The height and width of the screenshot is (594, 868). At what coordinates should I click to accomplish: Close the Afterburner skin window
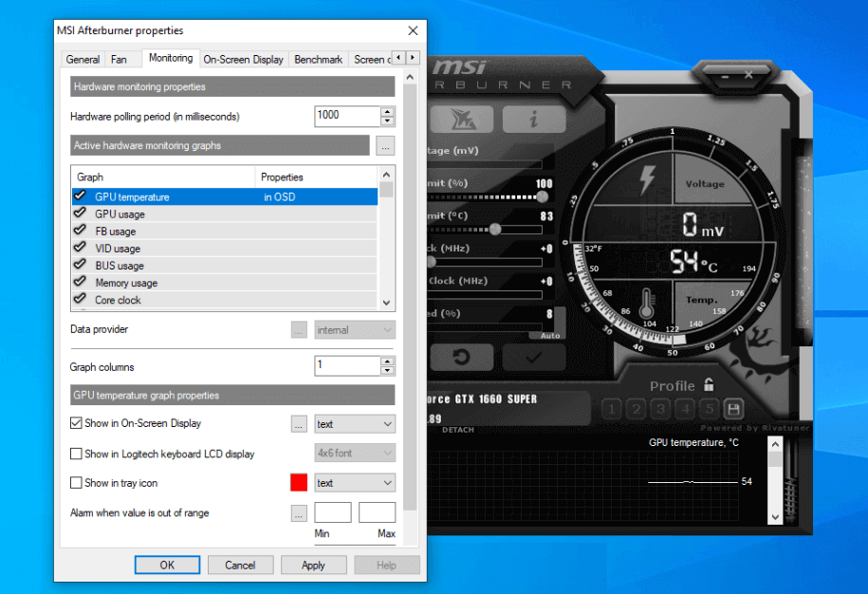click(748, 75)
